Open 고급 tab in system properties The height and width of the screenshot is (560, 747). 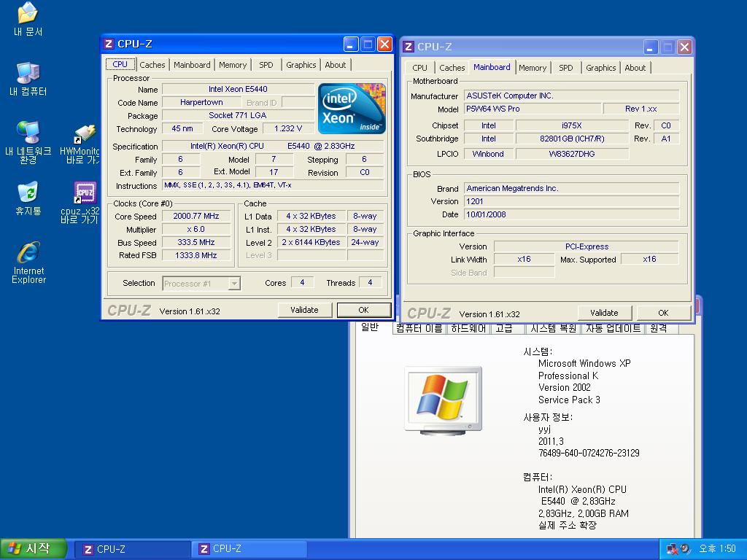tap(505, 329)
